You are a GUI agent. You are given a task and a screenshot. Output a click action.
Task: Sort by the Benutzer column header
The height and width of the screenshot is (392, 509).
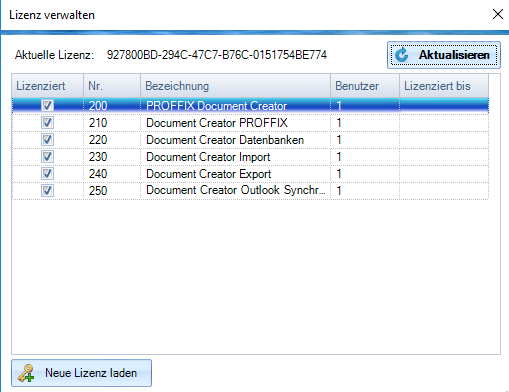click(365, 86)
